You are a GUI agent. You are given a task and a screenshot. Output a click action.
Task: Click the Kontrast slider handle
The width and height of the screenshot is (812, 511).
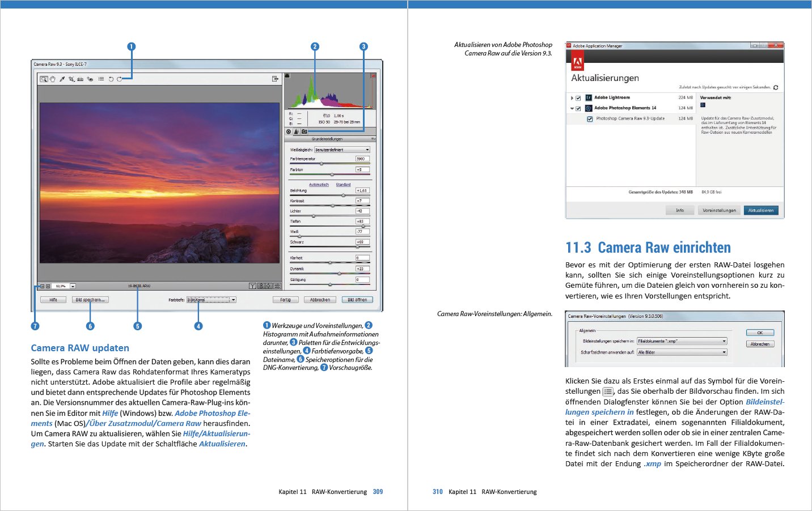pos(333,206)
